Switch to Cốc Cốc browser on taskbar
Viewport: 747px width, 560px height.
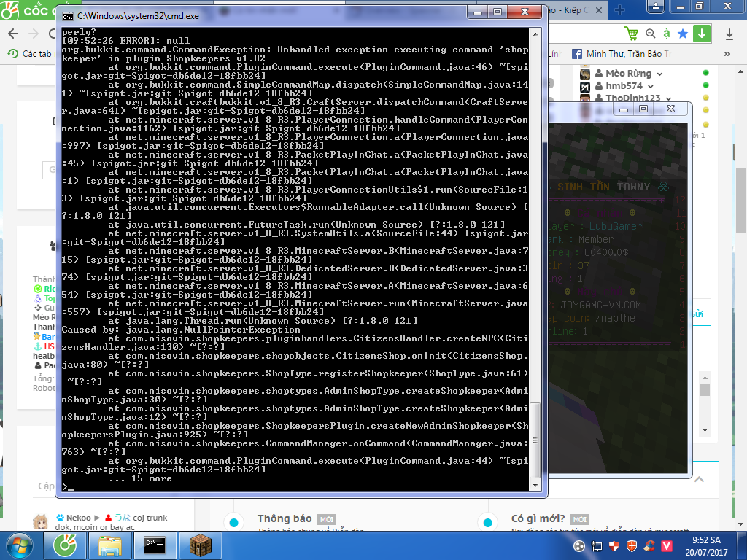click(x=65, y=545)
